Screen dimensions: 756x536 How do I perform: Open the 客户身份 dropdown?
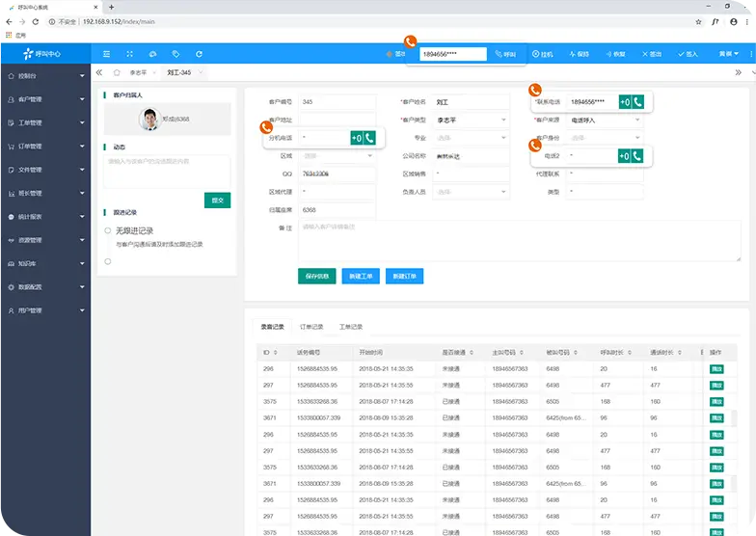(605, 138)
